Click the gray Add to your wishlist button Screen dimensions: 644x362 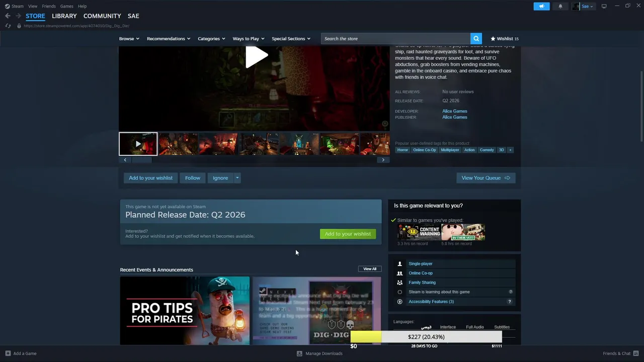coord(150,178)
